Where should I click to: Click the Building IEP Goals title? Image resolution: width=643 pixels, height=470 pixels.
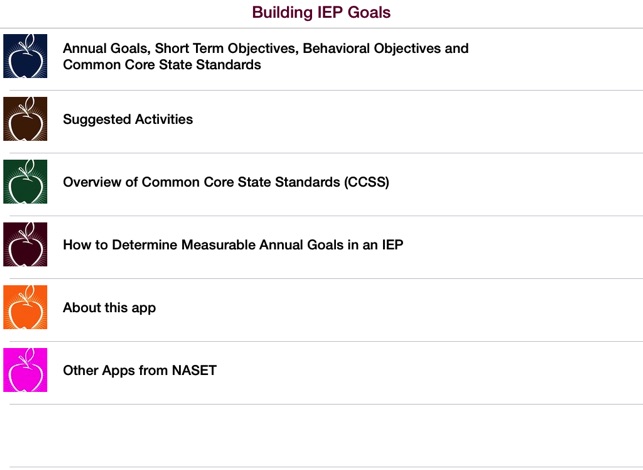tap(321, 12)
